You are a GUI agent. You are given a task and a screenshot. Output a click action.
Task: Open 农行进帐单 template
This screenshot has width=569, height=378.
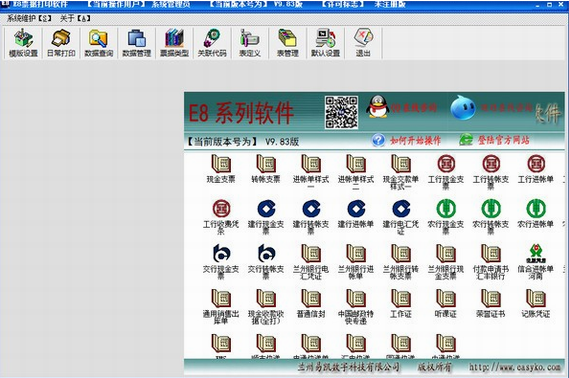tap(536, 214)
